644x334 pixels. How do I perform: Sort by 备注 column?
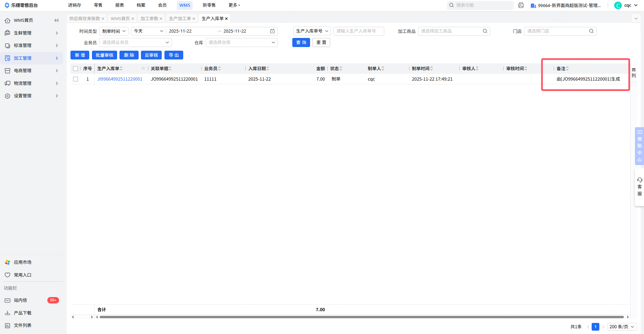(x=567, y=69)
